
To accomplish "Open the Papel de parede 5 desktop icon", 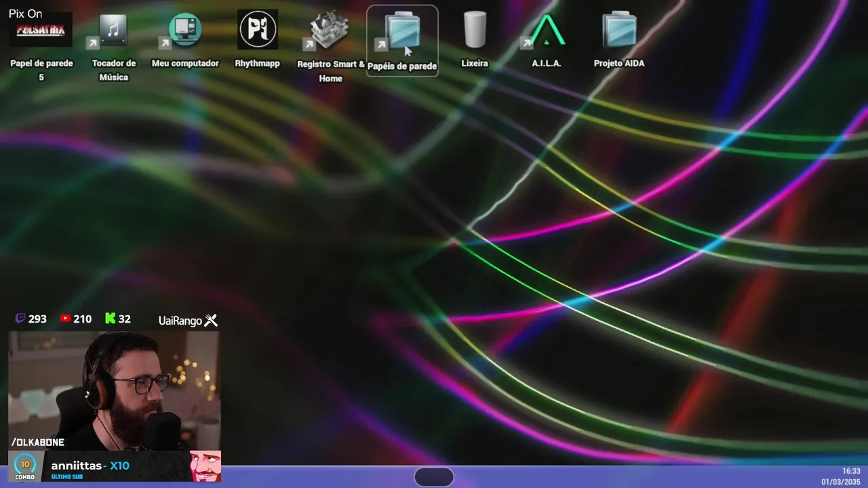I will [x=41, y=46].
